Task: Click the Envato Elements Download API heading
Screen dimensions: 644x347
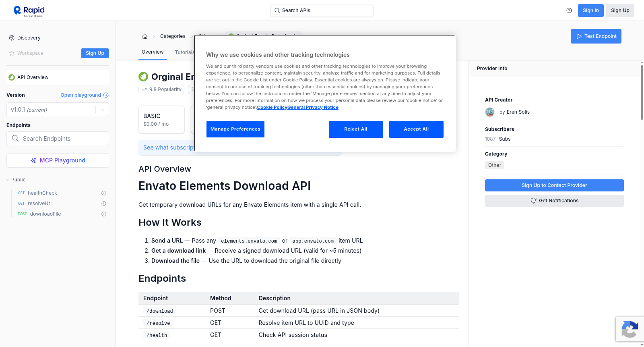Action: [x=225, y=186]
